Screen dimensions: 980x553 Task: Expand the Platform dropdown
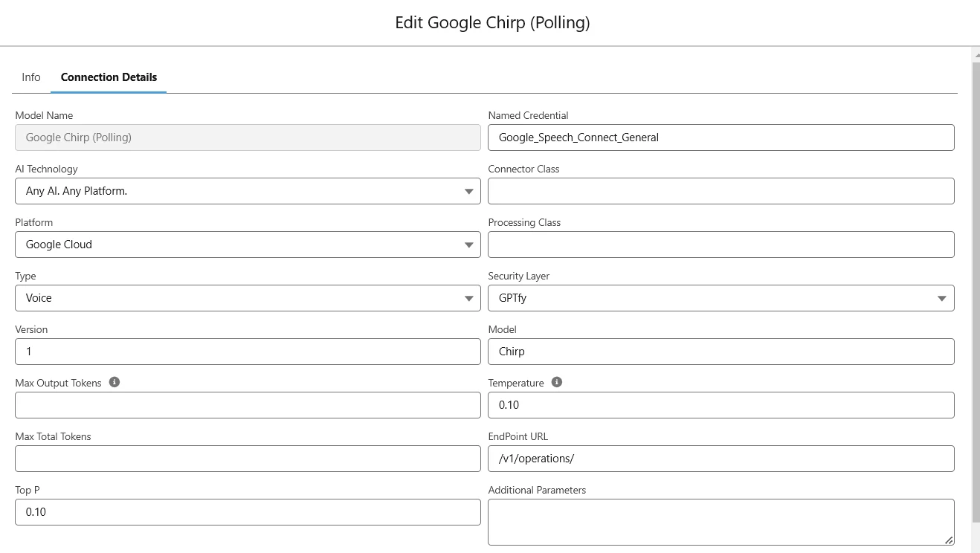point(248,245)
